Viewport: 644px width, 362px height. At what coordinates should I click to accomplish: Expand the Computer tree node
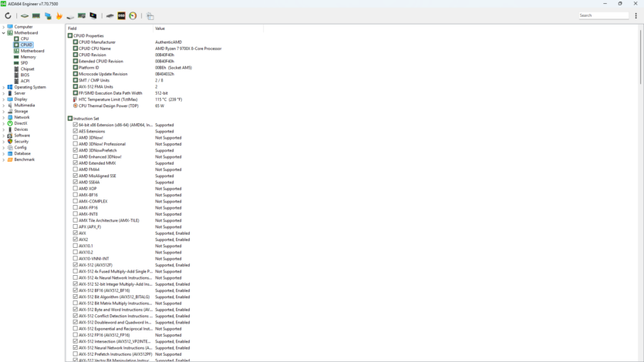(4, 27)
